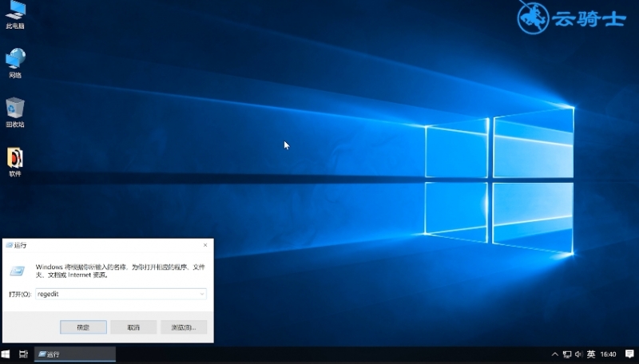This screenshot has height=364, width=639.
Task: Click 取消 in the Run dialog
Action: click(x=133, y=327)
